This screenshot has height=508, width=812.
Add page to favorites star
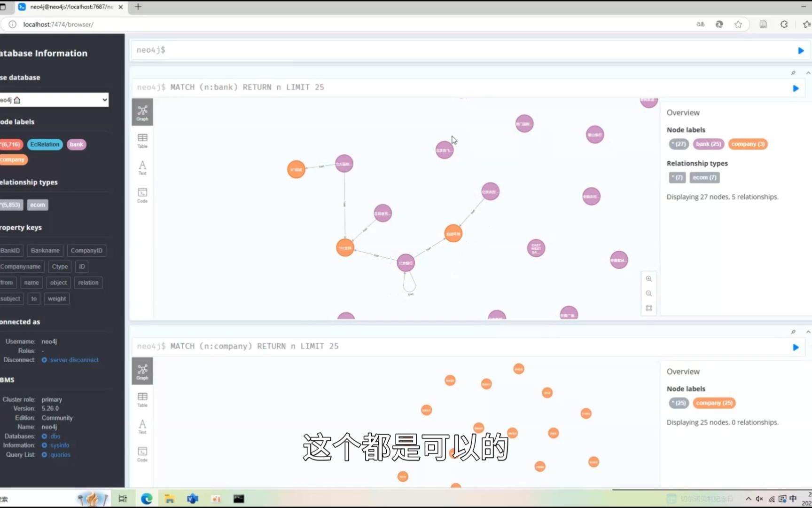coord(738,24)
